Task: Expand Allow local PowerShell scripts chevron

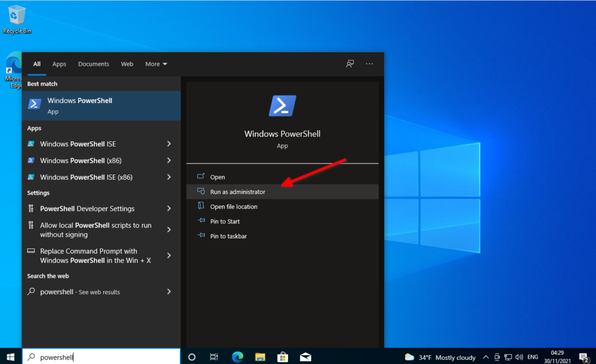Action: pyautogui.click(x=169, y=230)
